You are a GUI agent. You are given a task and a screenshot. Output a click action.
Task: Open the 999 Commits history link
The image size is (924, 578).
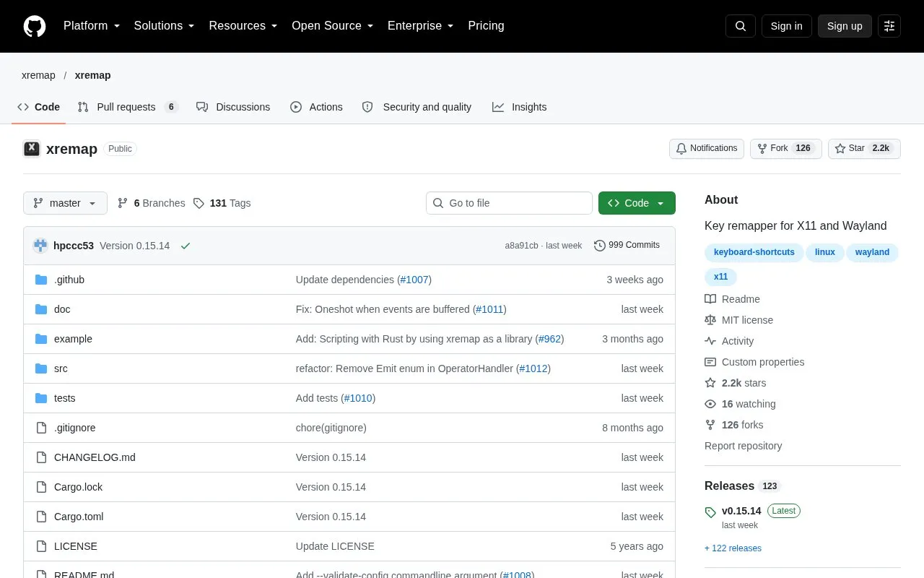(627, 246)
